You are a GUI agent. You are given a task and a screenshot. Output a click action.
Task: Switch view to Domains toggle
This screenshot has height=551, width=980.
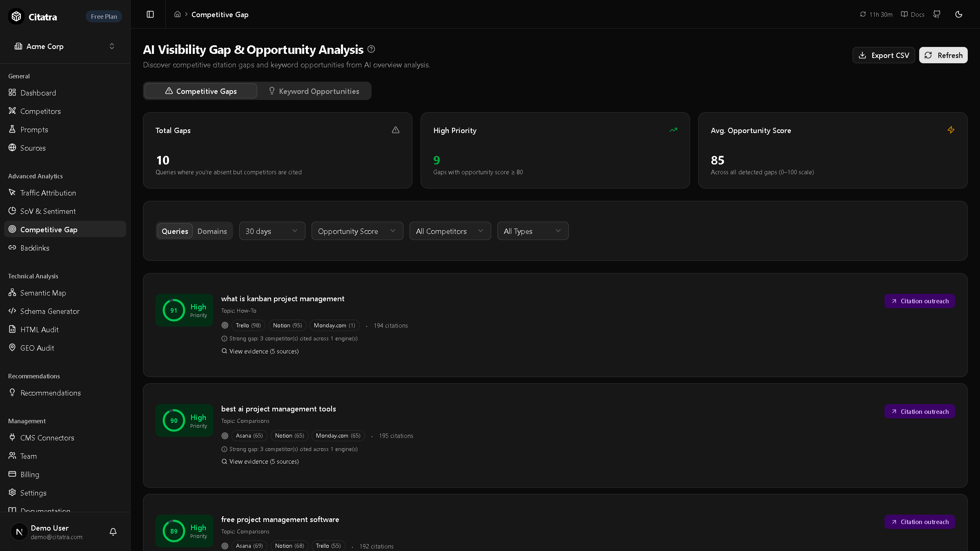click(212, 231)
